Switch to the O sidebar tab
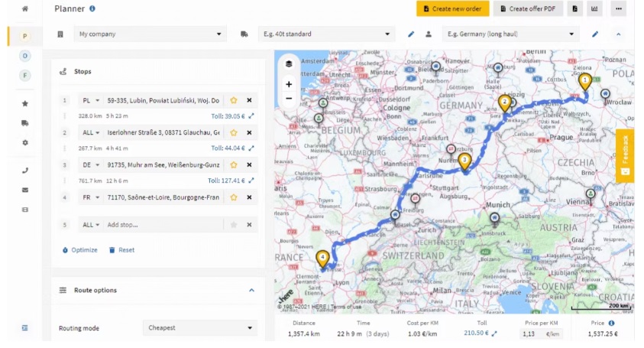The width and height of the screenshot is (644, 348). (x=25, y=56)
